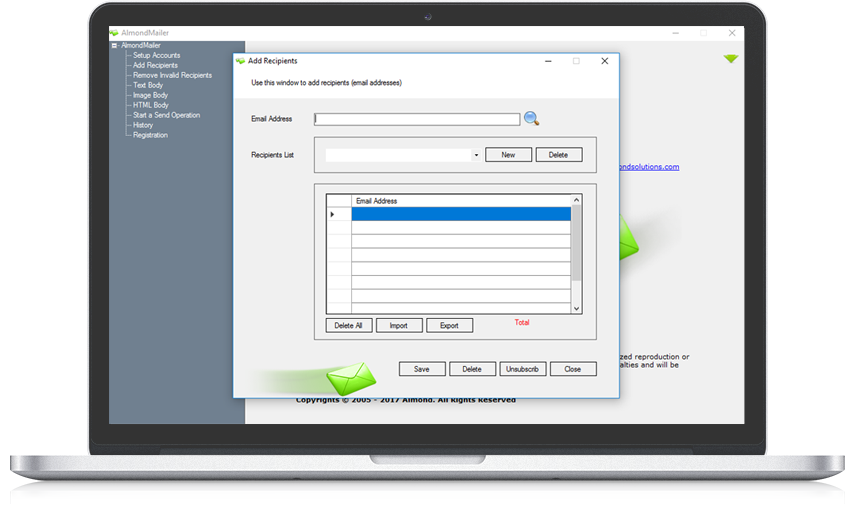Screen dimensions: 855x520
Task: Select Image Body in the tree
Action: (150, 95)
